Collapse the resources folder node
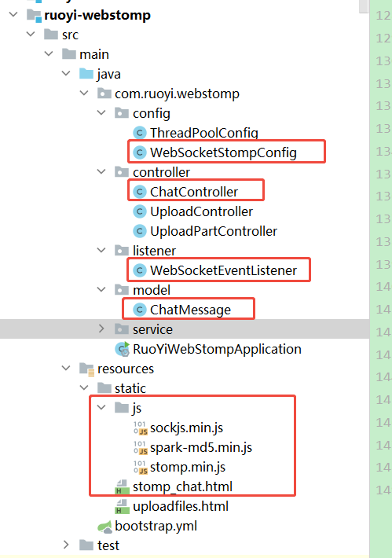Image resolution: width=392 pixels, height=558 pixels. 66,369
